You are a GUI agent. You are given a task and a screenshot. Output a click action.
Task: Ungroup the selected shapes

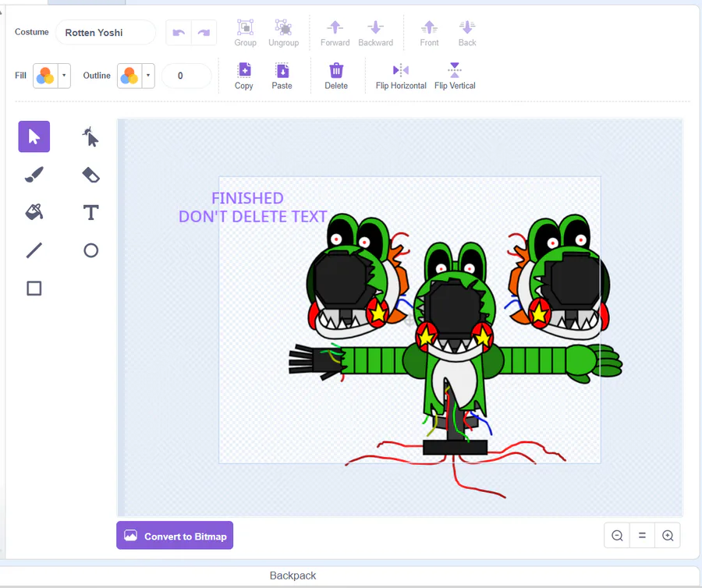tap(283, 33)
